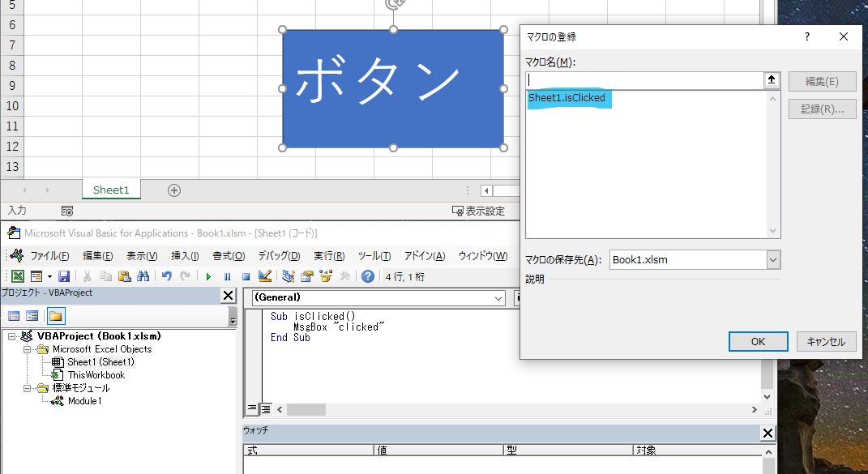This screenshot has width=868, height=474.
Task: Click OK in the macro registration dialog
Action: click(x=758, y=341)
